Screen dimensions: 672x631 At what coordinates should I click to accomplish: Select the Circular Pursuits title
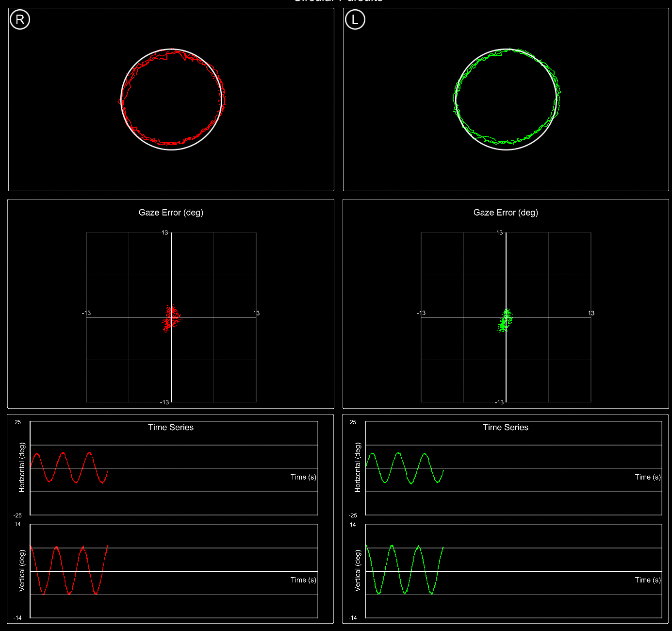point(337,1)
